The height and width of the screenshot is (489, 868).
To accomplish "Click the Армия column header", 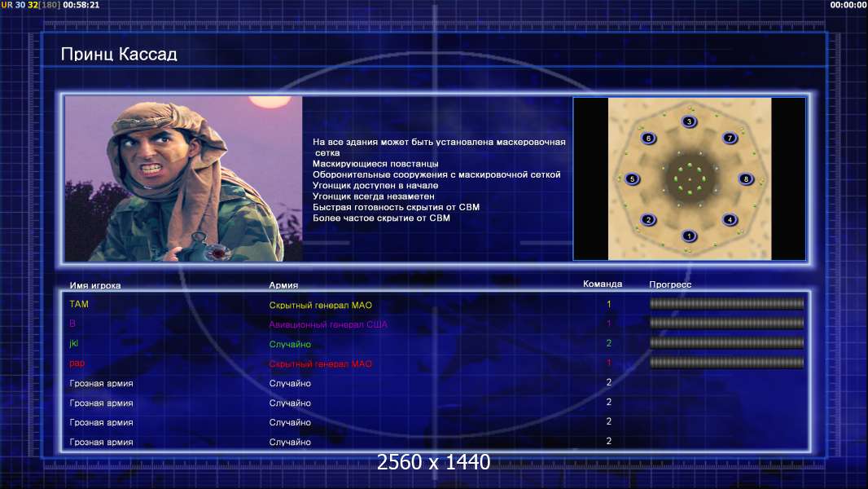I will click(283, 285).
